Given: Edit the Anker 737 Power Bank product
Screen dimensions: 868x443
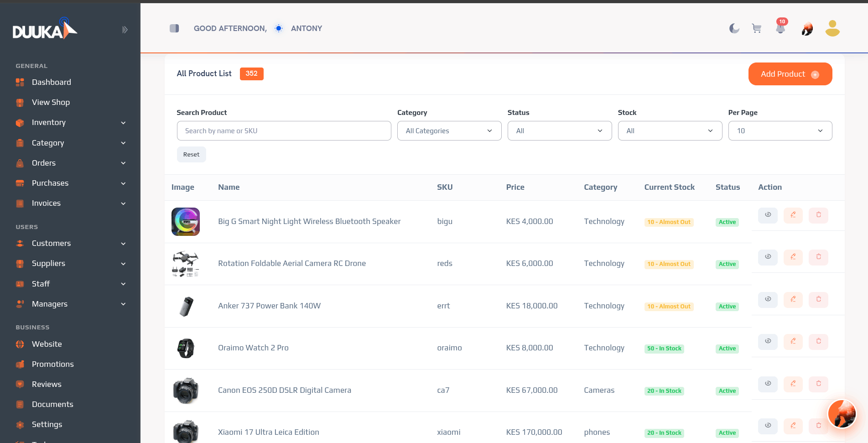Looking at the screenshot, I should pos(793,299).
